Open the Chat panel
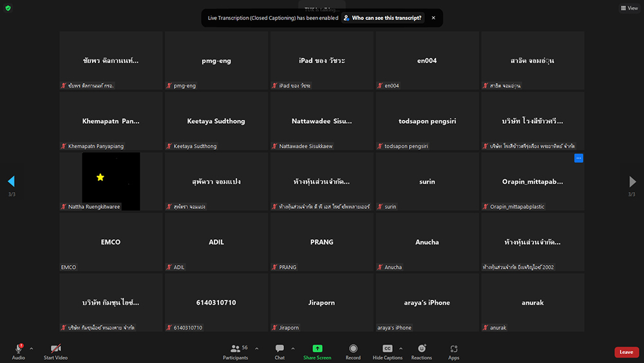 pyautogui.click(x=279, y=351)
